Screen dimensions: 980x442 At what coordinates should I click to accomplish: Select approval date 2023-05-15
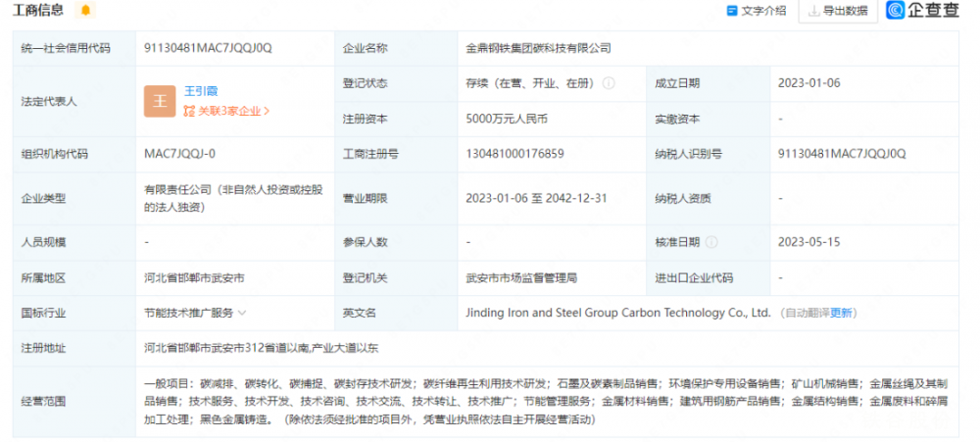[809, 242]
